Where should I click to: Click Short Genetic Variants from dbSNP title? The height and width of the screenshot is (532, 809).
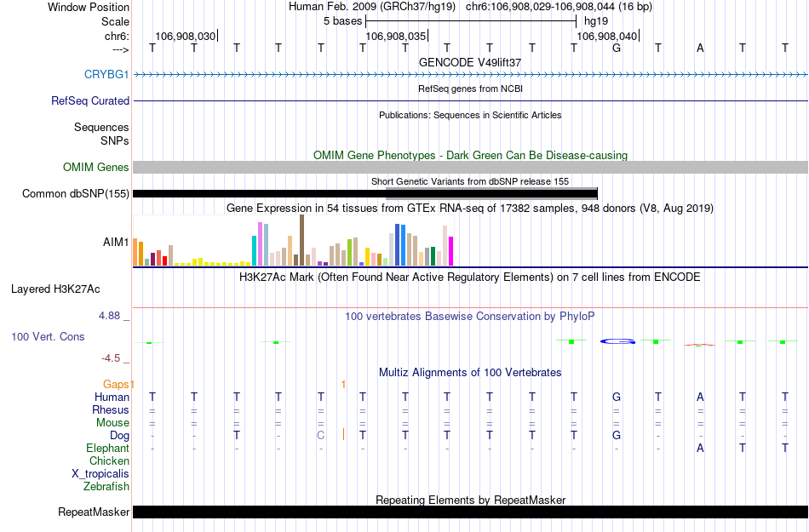point(470,181)
